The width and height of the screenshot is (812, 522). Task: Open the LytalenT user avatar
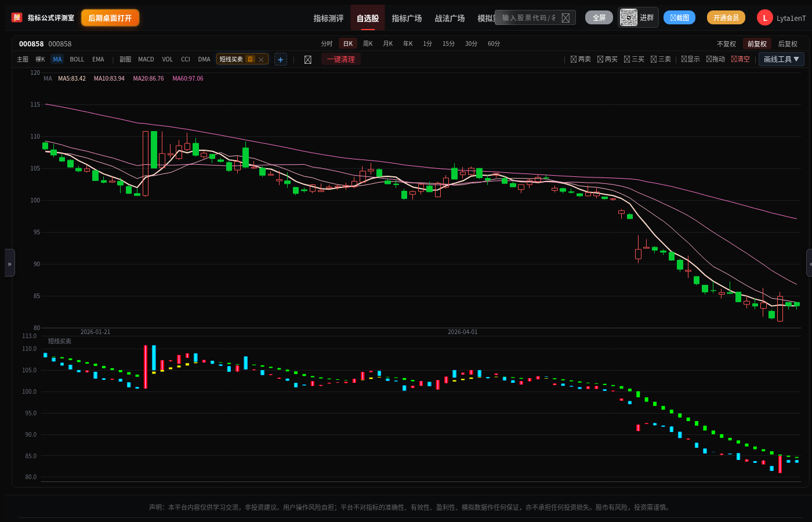764,18
